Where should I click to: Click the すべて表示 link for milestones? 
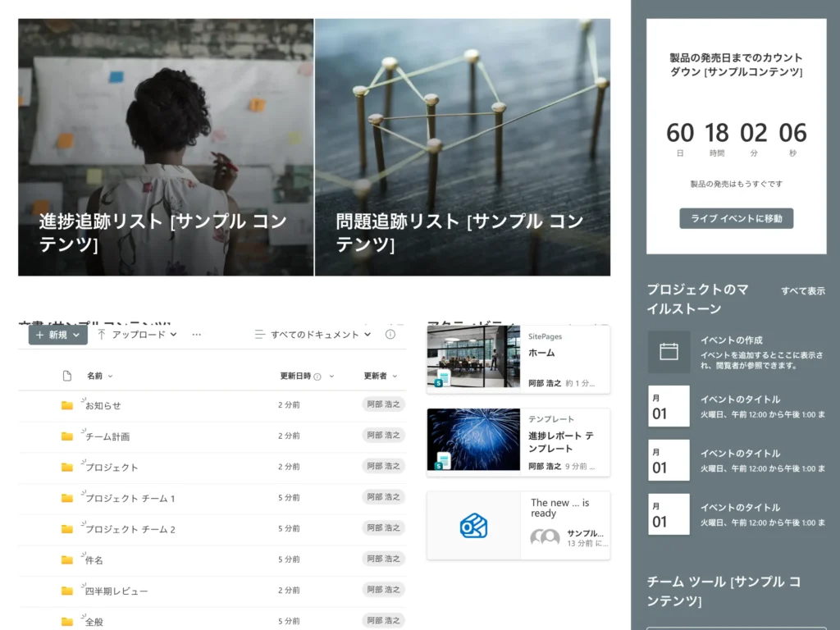[x=802, y=291]
